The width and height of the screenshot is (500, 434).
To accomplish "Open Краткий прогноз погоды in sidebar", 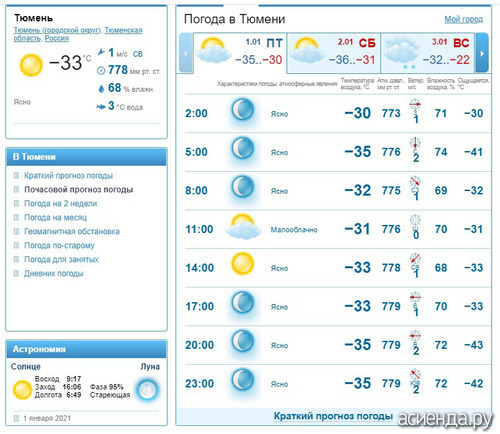I will 68,175.
